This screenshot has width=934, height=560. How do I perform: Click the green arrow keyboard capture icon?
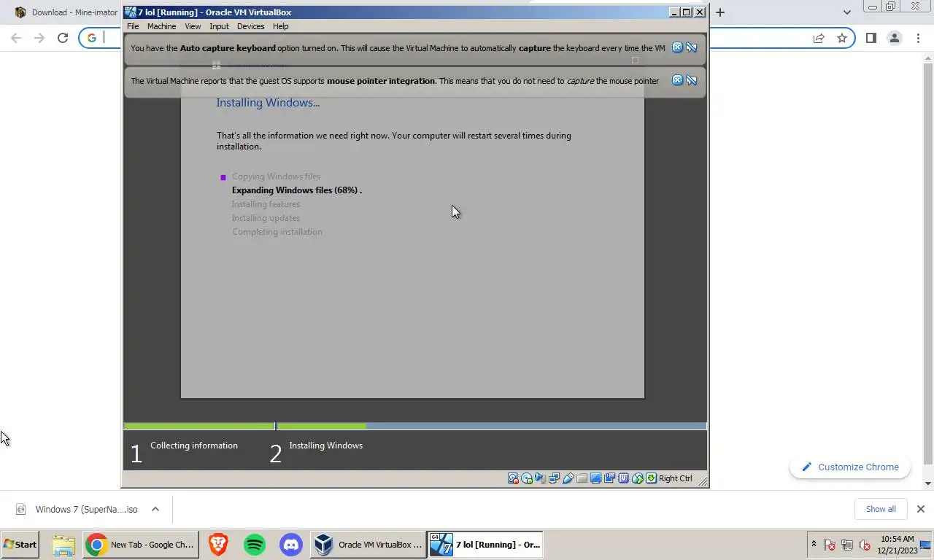651,478
